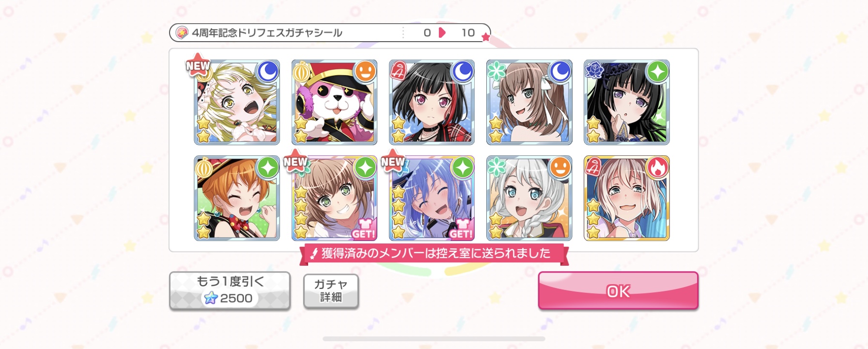868x349 pixels.
Task: Click the green sparkle icon on blue rose card
Action: point(658,71)
